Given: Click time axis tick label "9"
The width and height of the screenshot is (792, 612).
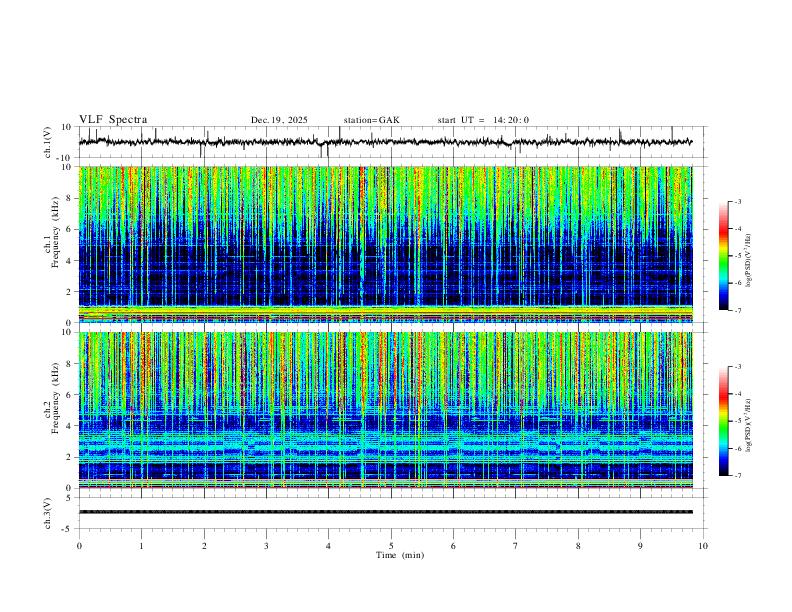Looking at the screenshot, I should (x=640, y=546).
